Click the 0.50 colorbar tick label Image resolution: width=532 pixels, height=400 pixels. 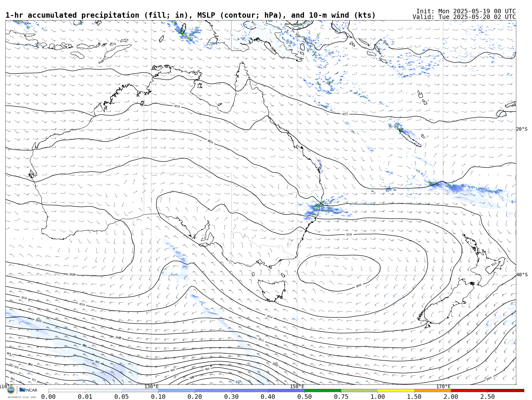click(304, 397)
